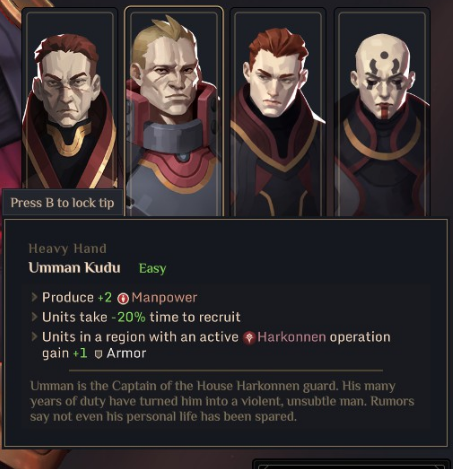Click the Easy difficulty label
This screenshot has width=453, height=469.
pos(152,268)
